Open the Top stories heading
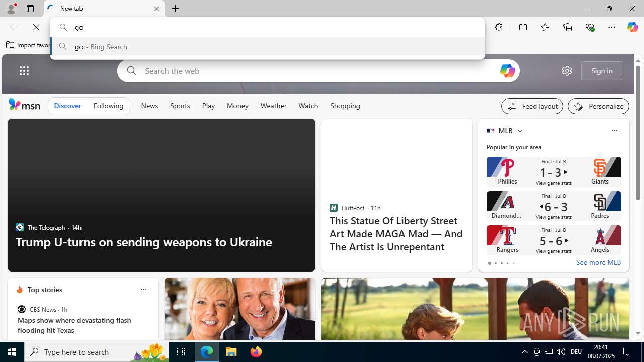 coord(45,290)
